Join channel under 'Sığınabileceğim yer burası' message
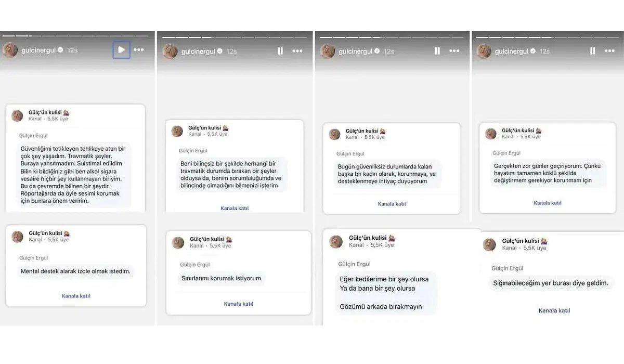The height and width of the screenshot is (364, 624). point(554,310)
